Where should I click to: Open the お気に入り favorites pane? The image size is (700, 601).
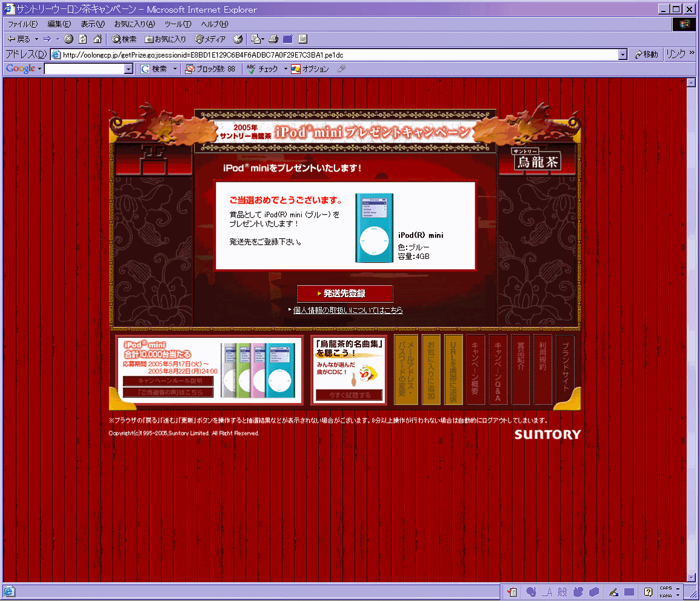coord(165,39)
